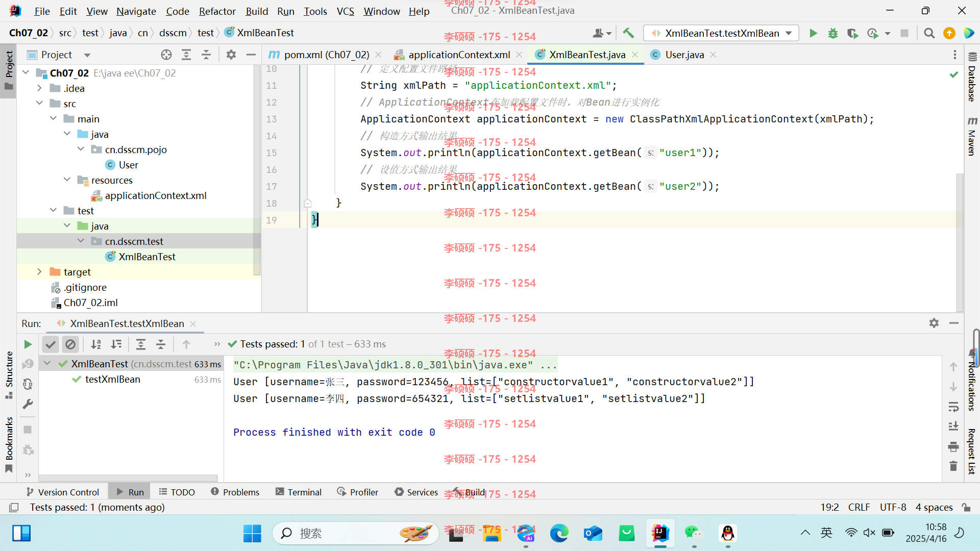Open the Database tool window

972,77
